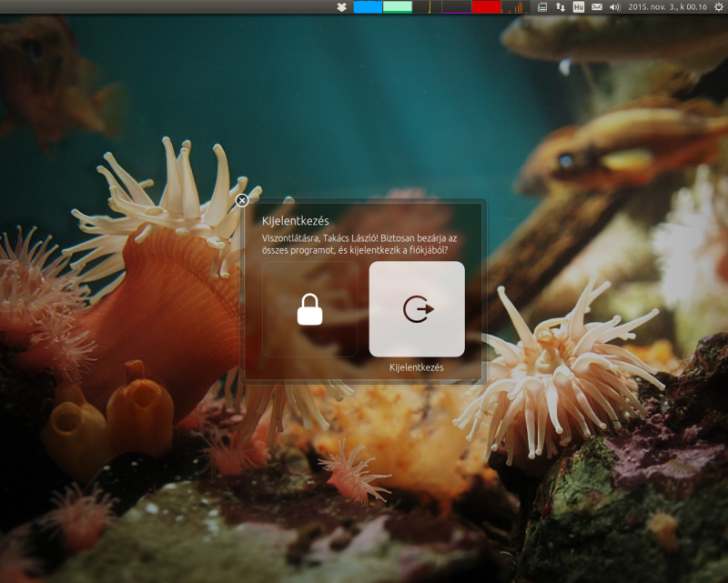Image resolution: width=728 pixels, height=583 pixels.
Task: Click the orange bars system monitor graph
Action: point(515,7)
